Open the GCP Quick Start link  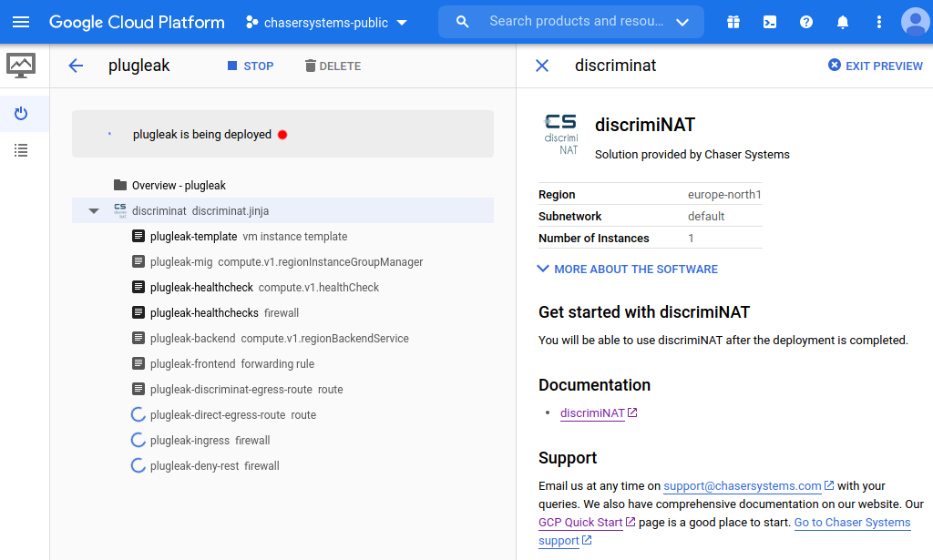[581, 523]
